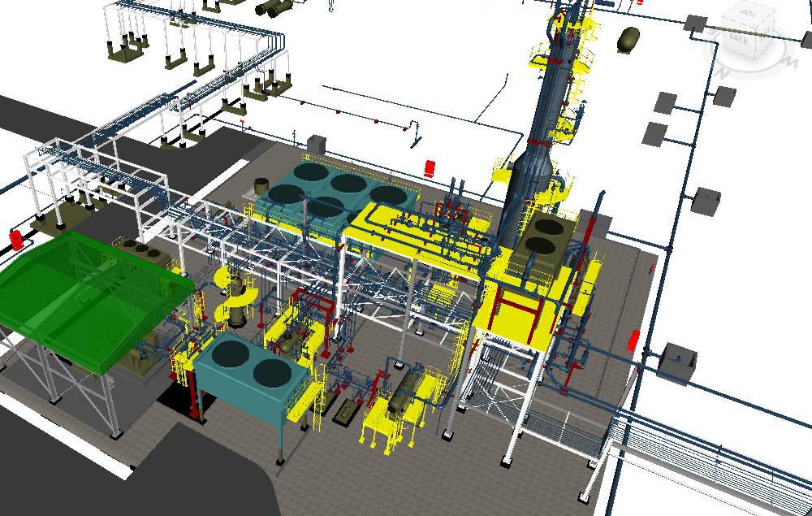Click the BACK face of the ViewCube

739,37
